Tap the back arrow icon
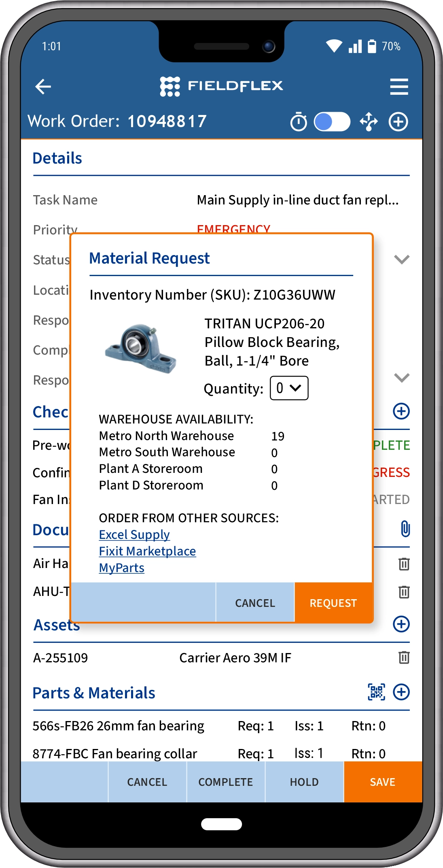This screenshot has height=868, width=443. (x=43, y=86)
